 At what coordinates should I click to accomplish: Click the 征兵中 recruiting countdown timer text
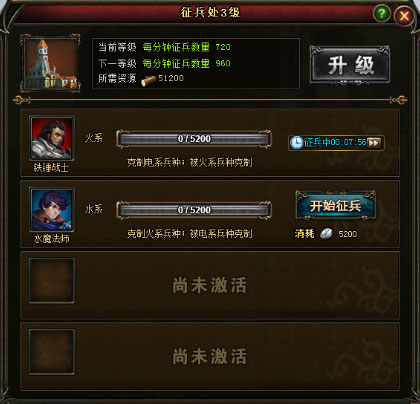pyautogui.click(x=335, y=143)
